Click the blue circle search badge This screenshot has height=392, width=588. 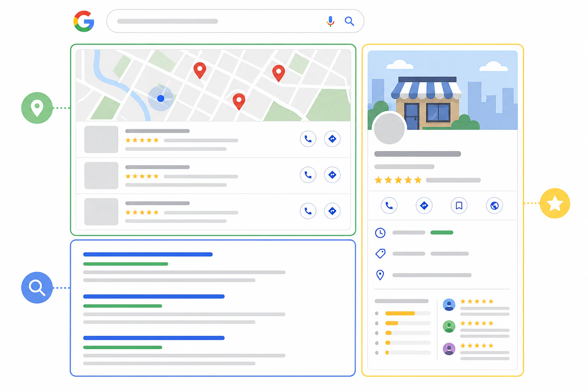pyautogui.click(x=37, y=287)
